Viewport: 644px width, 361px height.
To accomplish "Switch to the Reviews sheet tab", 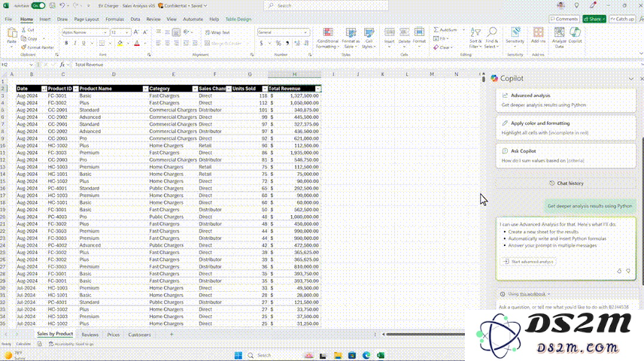I will click(90, 335).
